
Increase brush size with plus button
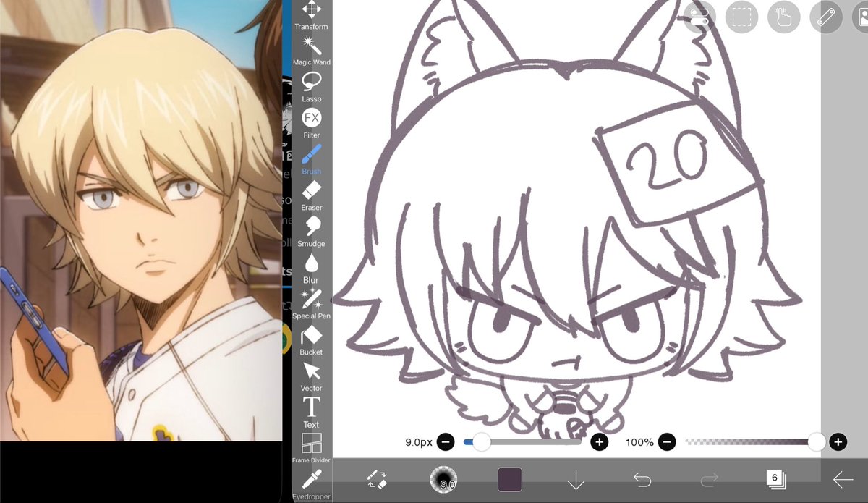click(599, 441)
